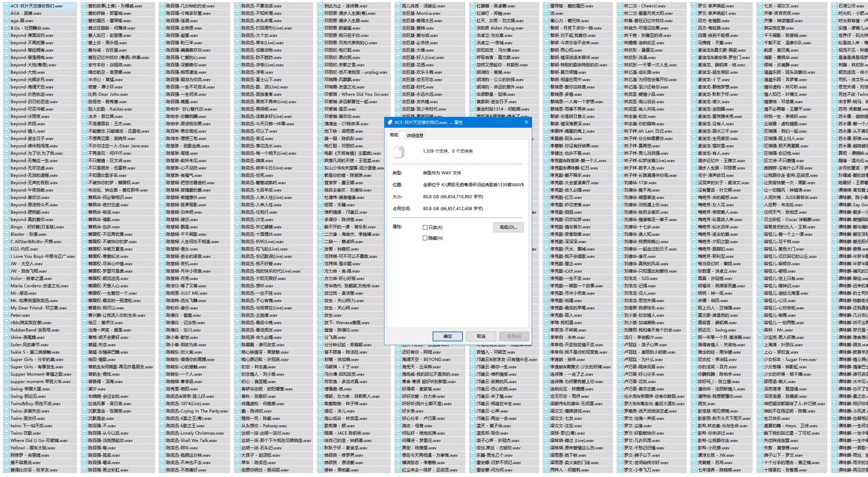Select the 比莉-Dear John.wav file icon

tap(85, 94)
